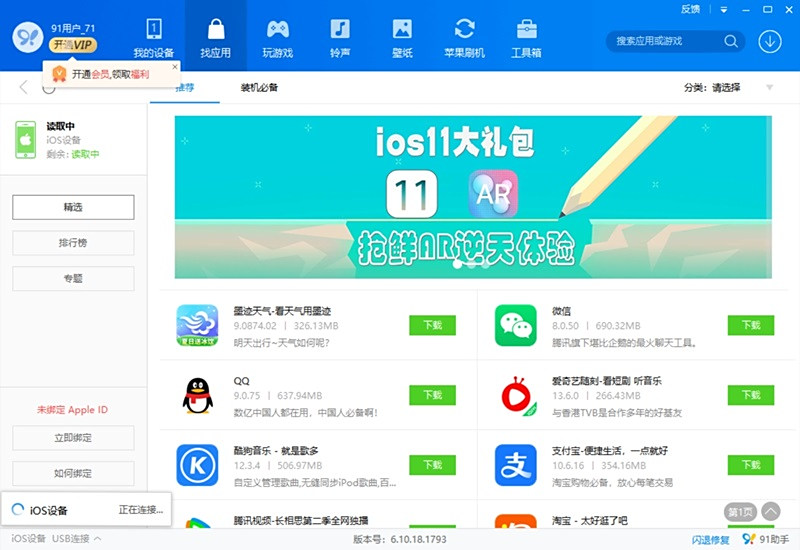This screenshot has width=800, height=550.
Task: Expand the USB连接 status chevron
Action: coord(98,539)
